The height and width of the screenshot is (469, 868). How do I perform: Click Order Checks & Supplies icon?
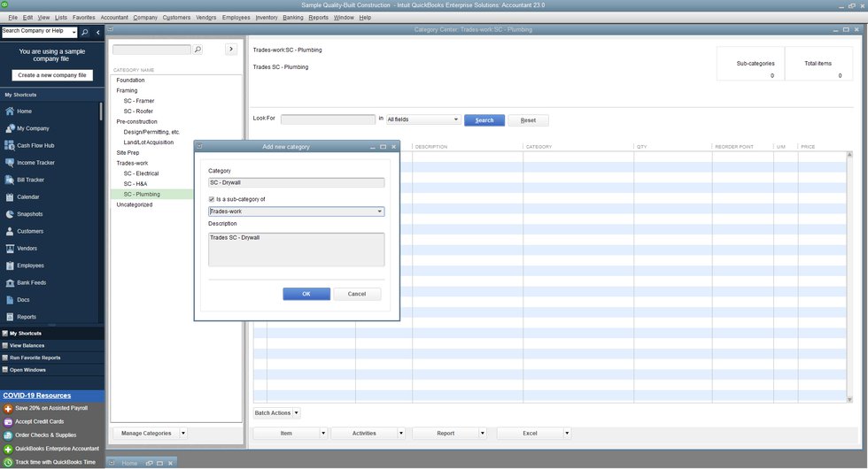click(x=8, y=435)
